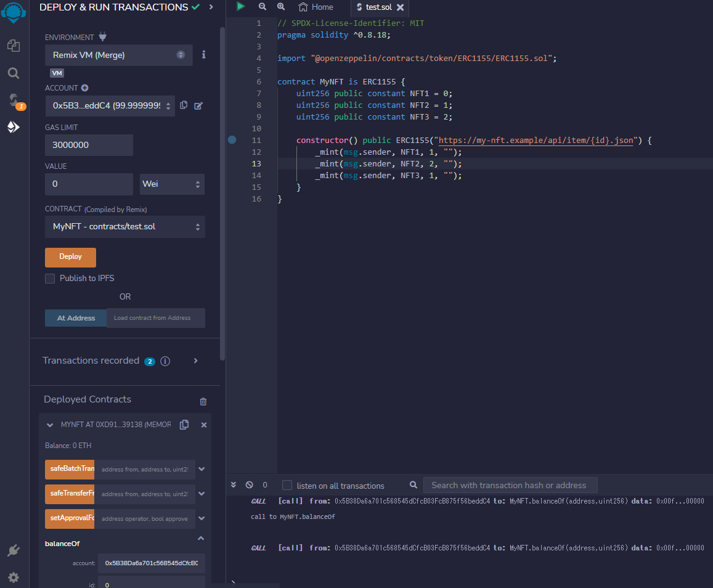713x588 pixels.
Task: Clear the terminal output
Action: point(249,484)
